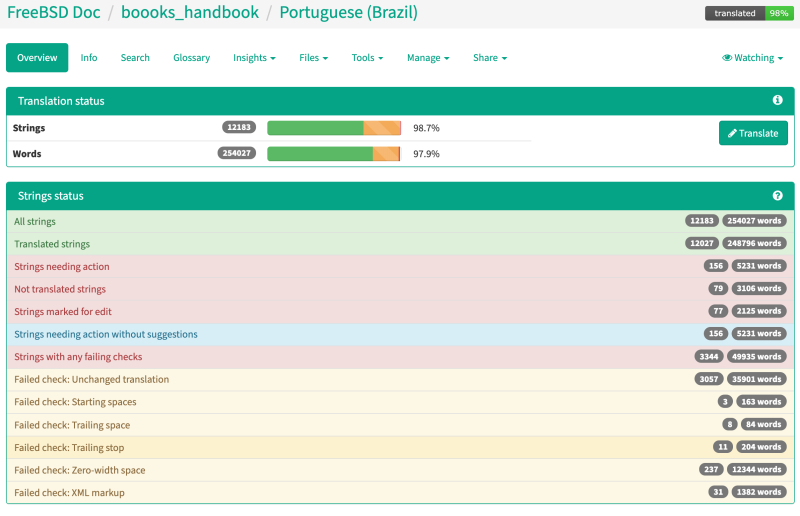Open the FreeBSD Doc breadcrumb link
Viewport: 800px width, 516px height.
coord(54,12)
